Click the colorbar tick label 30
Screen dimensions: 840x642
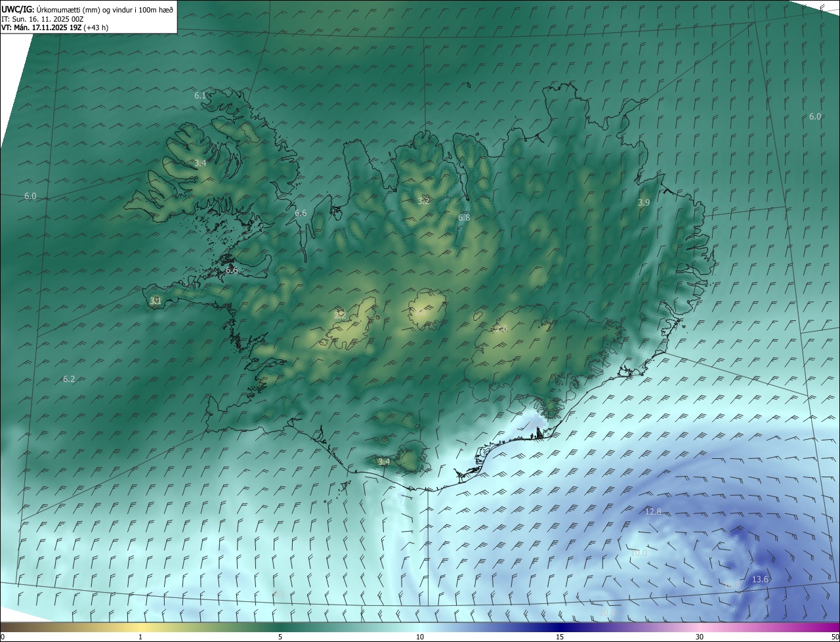[x=700, y=637]
